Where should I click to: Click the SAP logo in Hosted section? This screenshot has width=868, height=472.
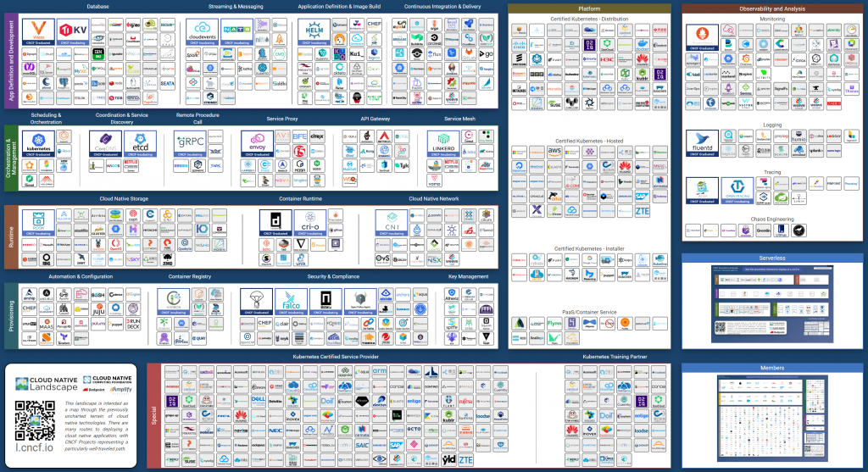643,196
